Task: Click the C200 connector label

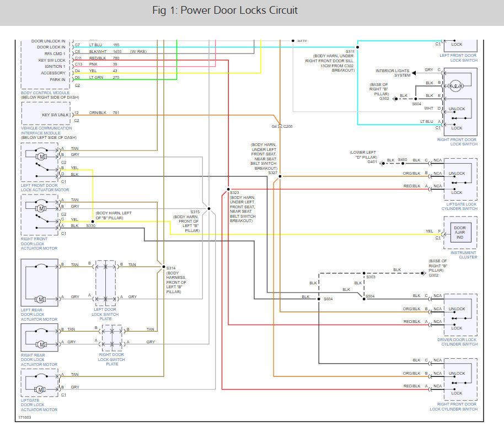Action: coord(288,126)
